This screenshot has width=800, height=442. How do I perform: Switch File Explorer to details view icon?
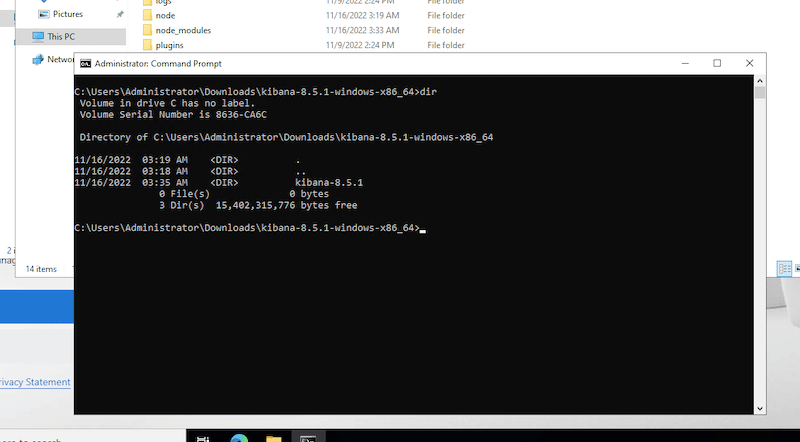click(784, 268)
